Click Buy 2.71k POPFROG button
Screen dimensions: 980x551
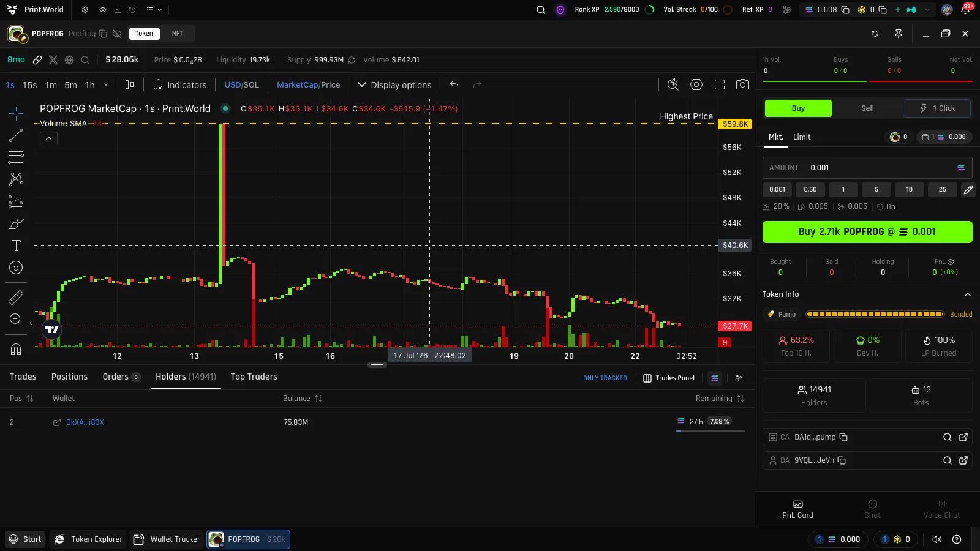867,232
